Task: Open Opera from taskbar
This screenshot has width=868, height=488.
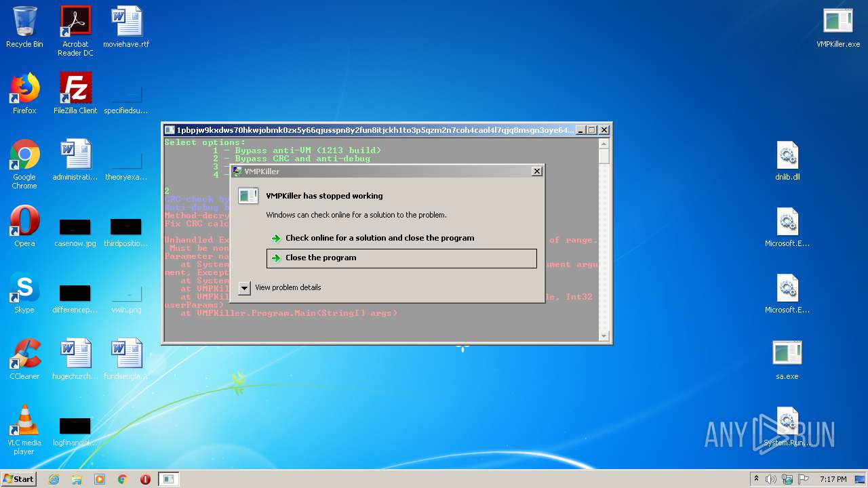Action: click(x=145, y=479)
